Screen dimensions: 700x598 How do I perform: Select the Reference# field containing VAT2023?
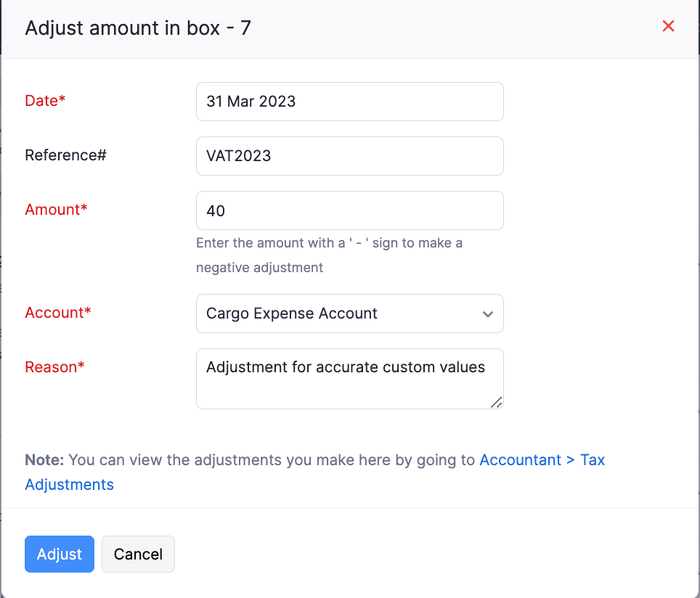pyautogui.click(x=350, y=156)
